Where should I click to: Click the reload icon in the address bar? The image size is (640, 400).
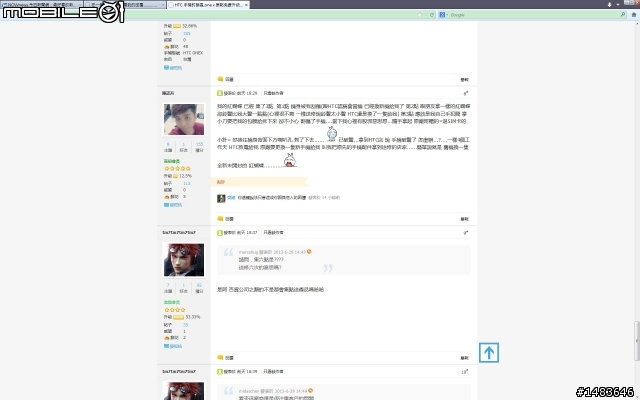tap(431, 15)
